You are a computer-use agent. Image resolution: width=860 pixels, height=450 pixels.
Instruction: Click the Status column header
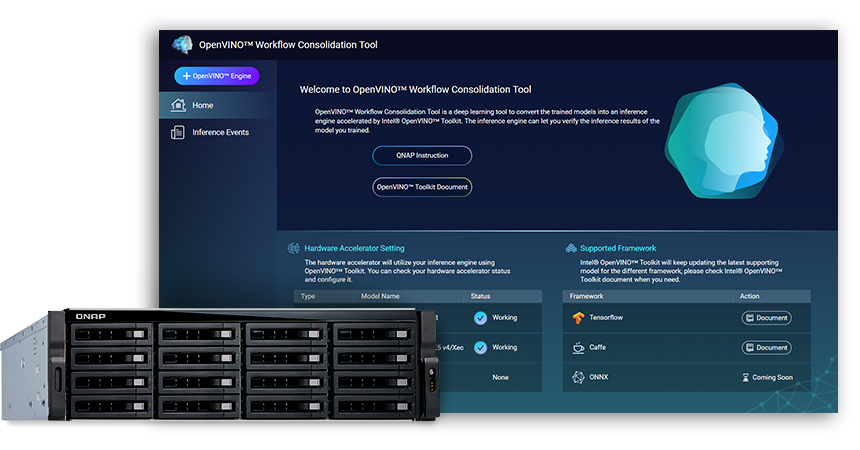coord(481,297)
